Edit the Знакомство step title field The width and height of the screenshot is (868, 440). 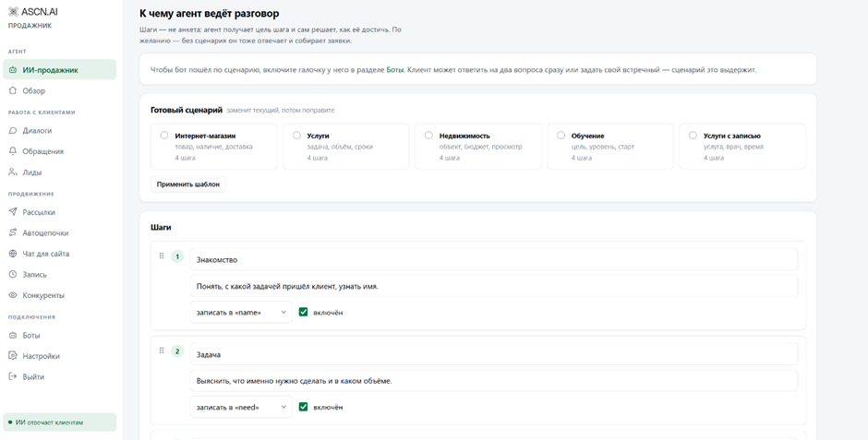[494, 259]
